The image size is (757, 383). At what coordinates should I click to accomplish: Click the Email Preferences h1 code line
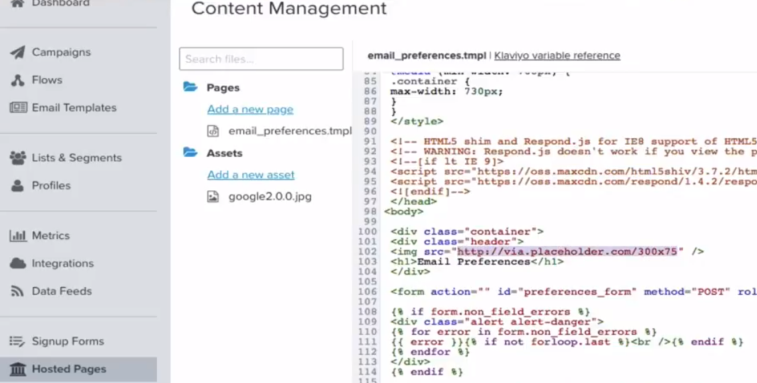[477, 262]
